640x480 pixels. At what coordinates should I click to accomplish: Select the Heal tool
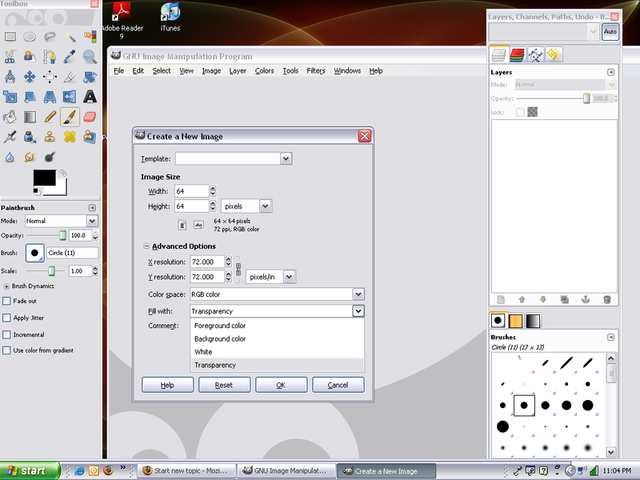(x=70, y=137)
